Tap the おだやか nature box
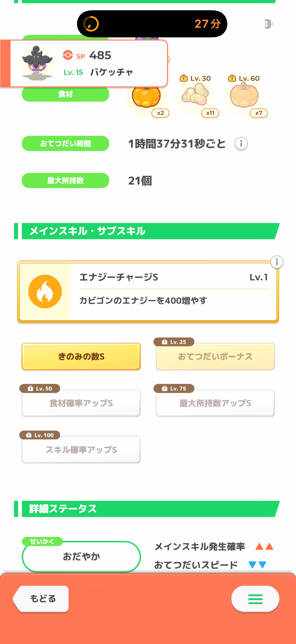This screenshot has width=296, height=644. tap(81, 556)
